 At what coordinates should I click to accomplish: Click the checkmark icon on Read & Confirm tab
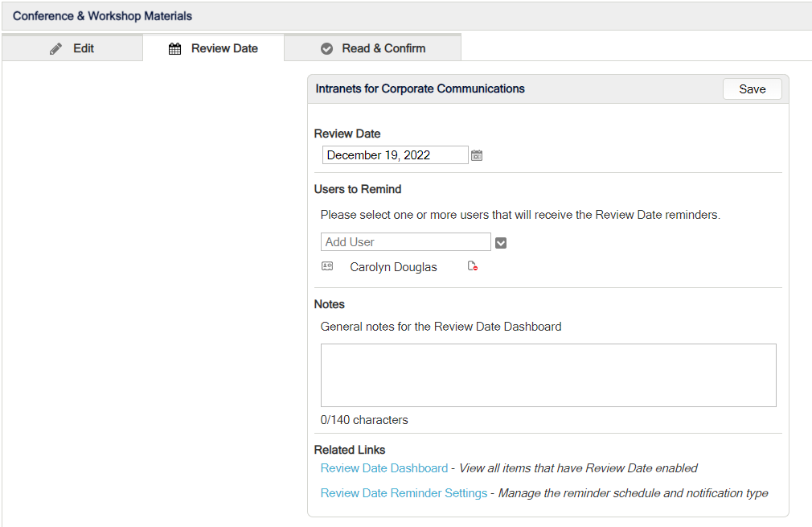click(326, 49)
